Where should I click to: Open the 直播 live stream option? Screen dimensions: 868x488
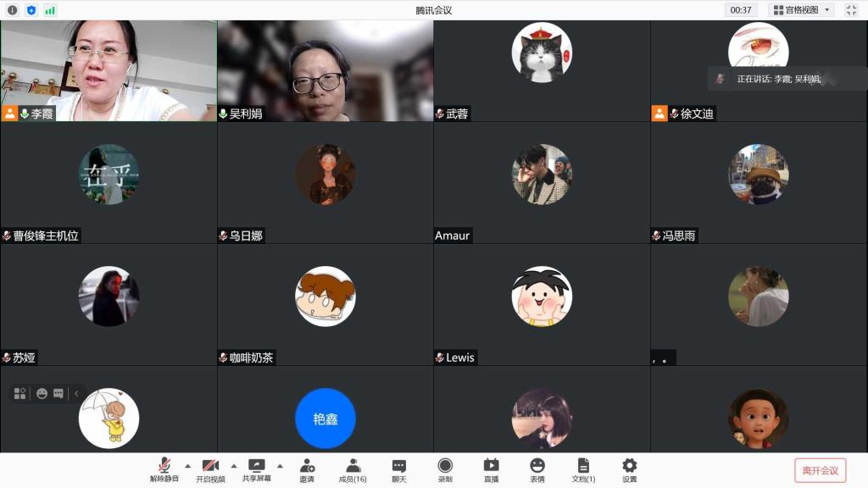tap(491, 469)
